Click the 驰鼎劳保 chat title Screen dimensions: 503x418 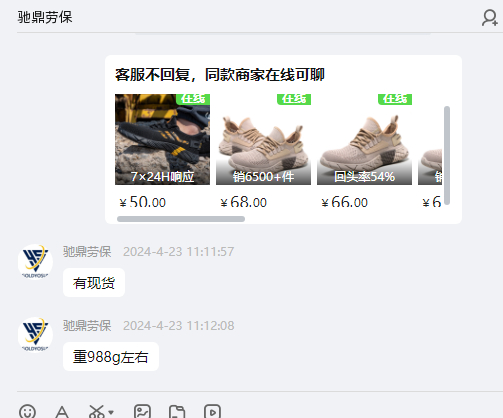click(45, 17)
